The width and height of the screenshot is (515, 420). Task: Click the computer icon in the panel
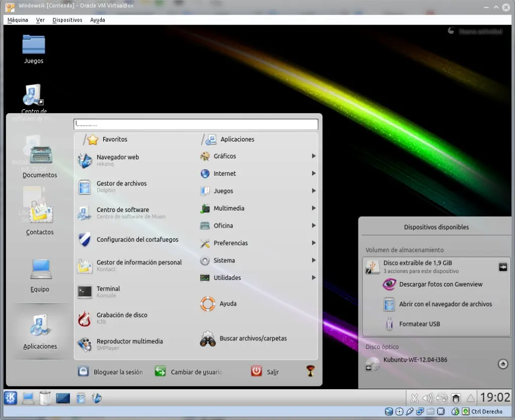[x=28, y=398]
